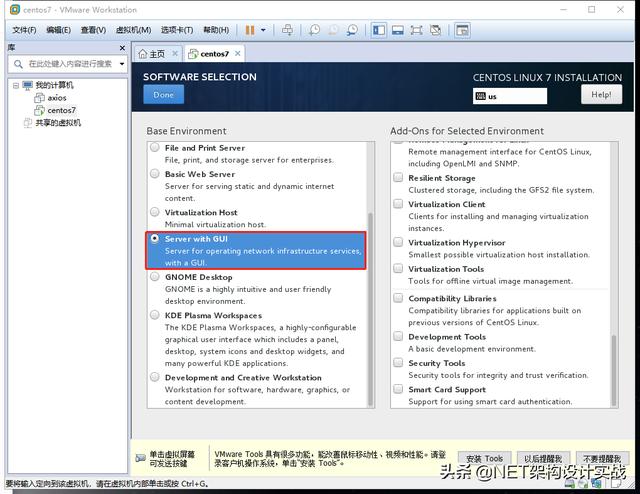Select the axios virtual machine

(x=57, y=98)
